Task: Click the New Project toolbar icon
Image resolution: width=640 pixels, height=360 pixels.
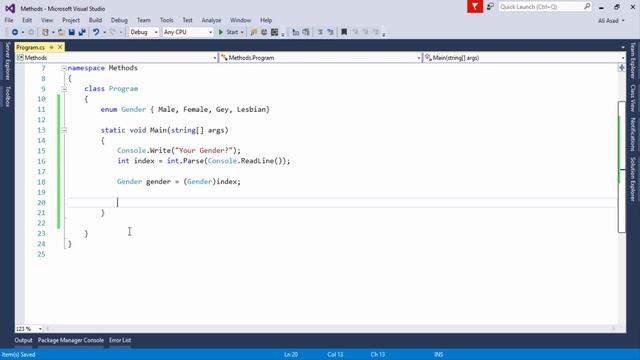Action: (x=45, y=32)
